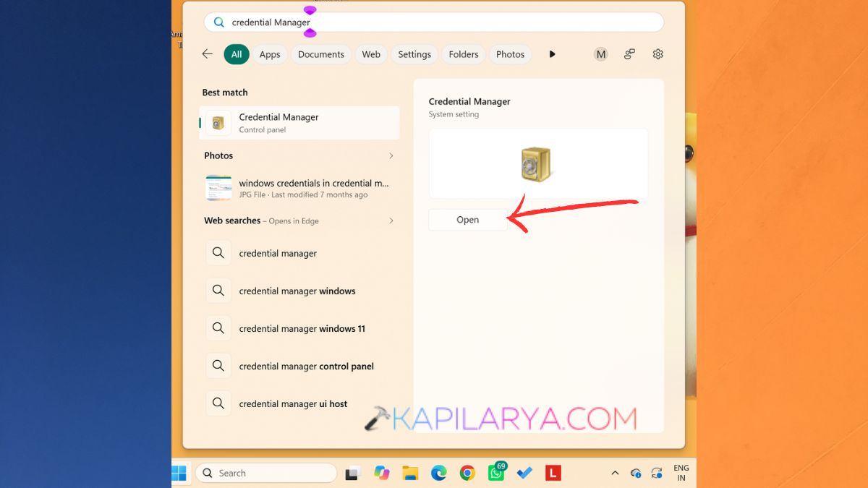Open the Credential Manager best match result
Viewport: 868px width, 488px height.
299,123
